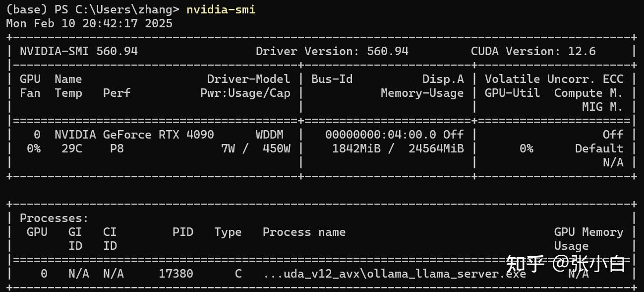Select the power usage 7W / 450W
The width and height of the screenshot is (644, 292).
tap(256, 148)
